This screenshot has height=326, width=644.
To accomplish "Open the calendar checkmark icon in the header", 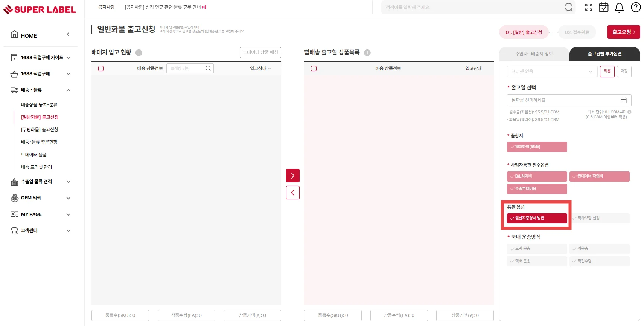I will pyautogui.click(x=604, y=7).
